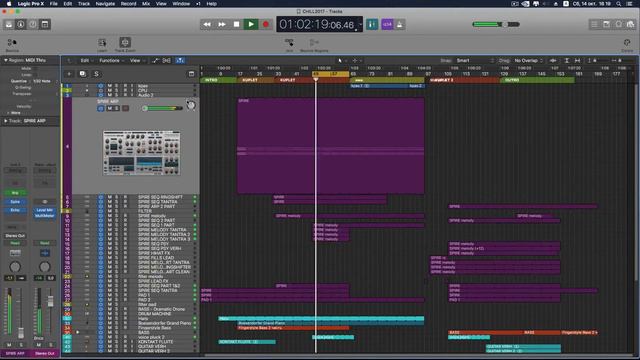Click the green Play button

pyautogui.click(x=251, y=24)
